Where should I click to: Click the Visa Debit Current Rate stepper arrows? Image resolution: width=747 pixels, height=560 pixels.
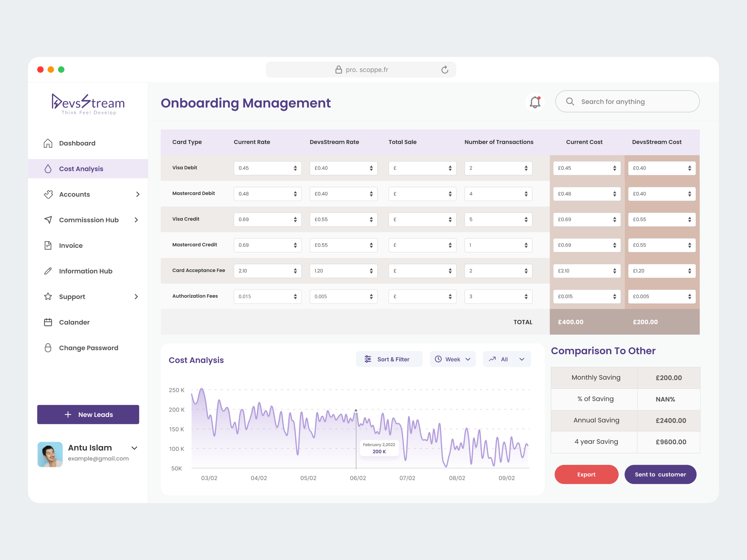pyautogui.click(x=295, y=168)
